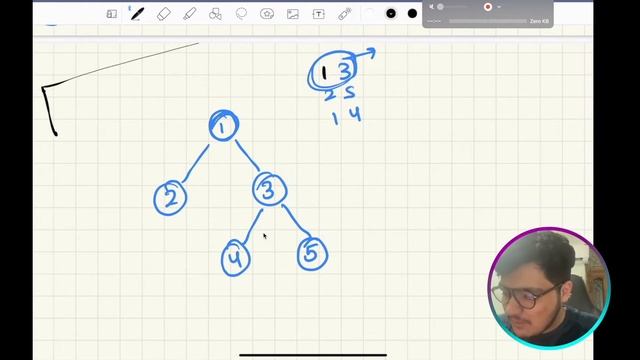The width and height of the screenshot is (640, 360).
Task: Select the Shapes tool
Action: pos(215,14)
